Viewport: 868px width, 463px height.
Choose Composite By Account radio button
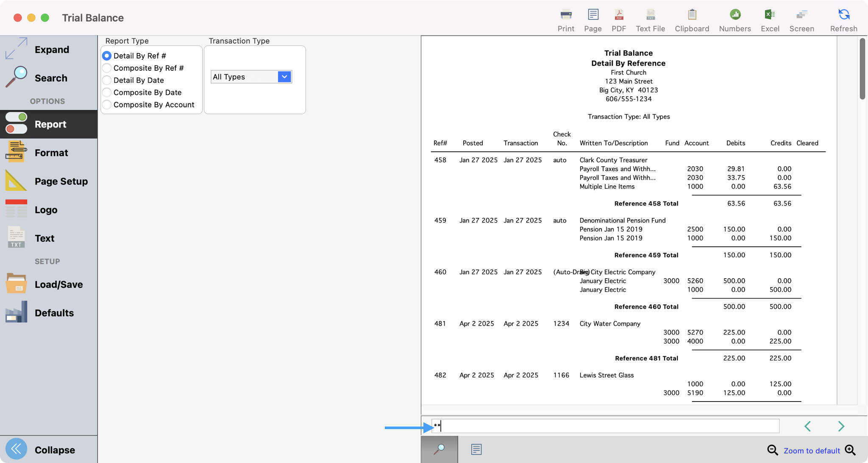[x=107, y=105]
